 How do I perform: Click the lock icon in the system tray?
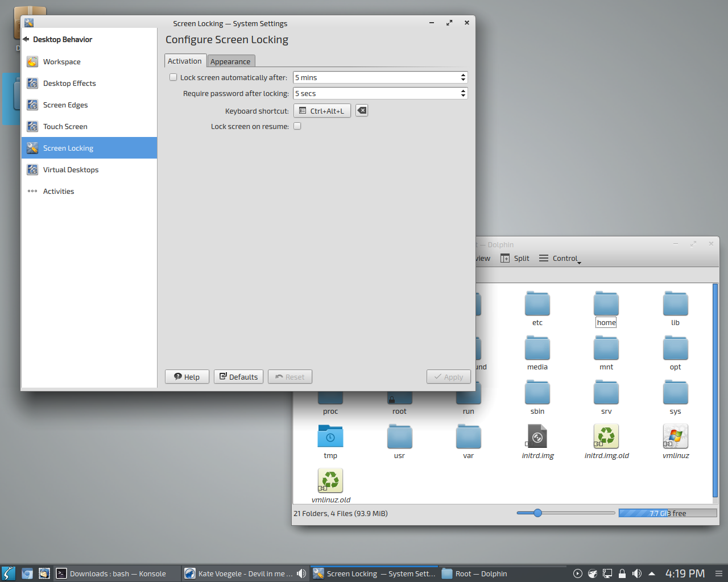[x=622, y=573]
